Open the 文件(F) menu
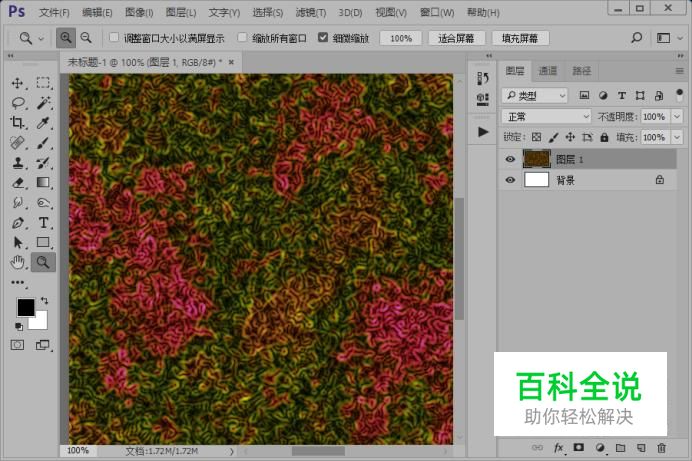The image size is (692, 461). point(54,12)
